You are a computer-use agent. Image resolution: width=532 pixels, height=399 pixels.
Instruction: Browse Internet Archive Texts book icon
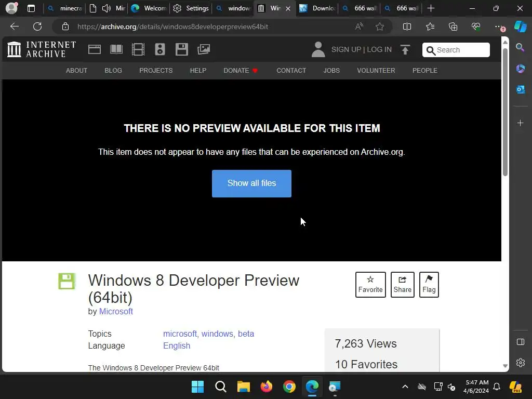116,49
